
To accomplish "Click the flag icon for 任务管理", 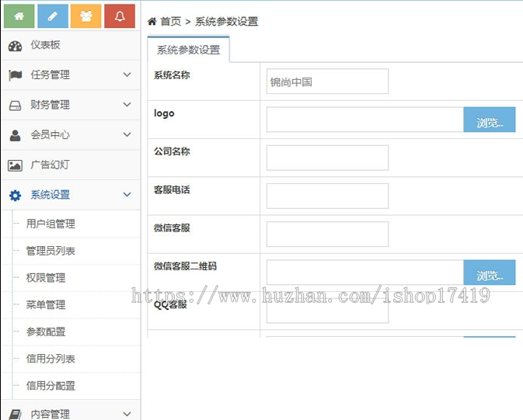I will click(x=15, y=75).
